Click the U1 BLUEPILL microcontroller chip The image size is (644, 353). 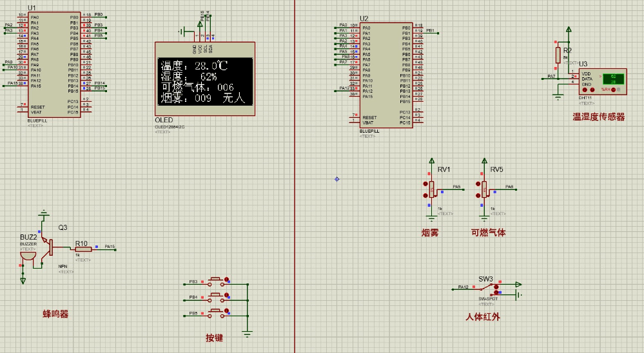click(x=54, y=64)
